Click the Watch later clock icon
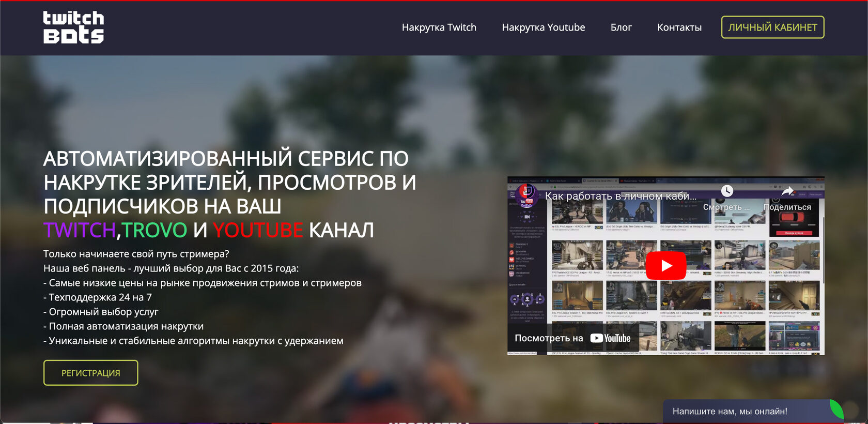This screenshot has width=868, height=424. pos(727,191)
